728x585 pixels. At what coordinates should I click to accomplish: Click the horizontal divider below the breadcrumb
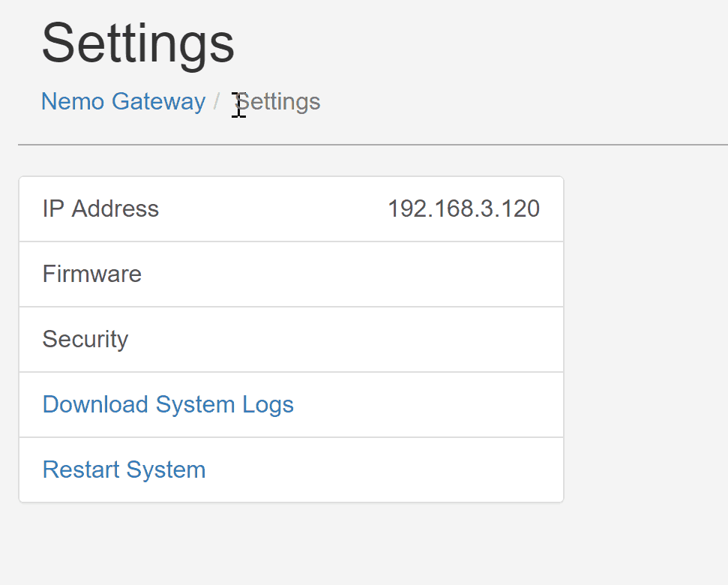click(373, 145)
